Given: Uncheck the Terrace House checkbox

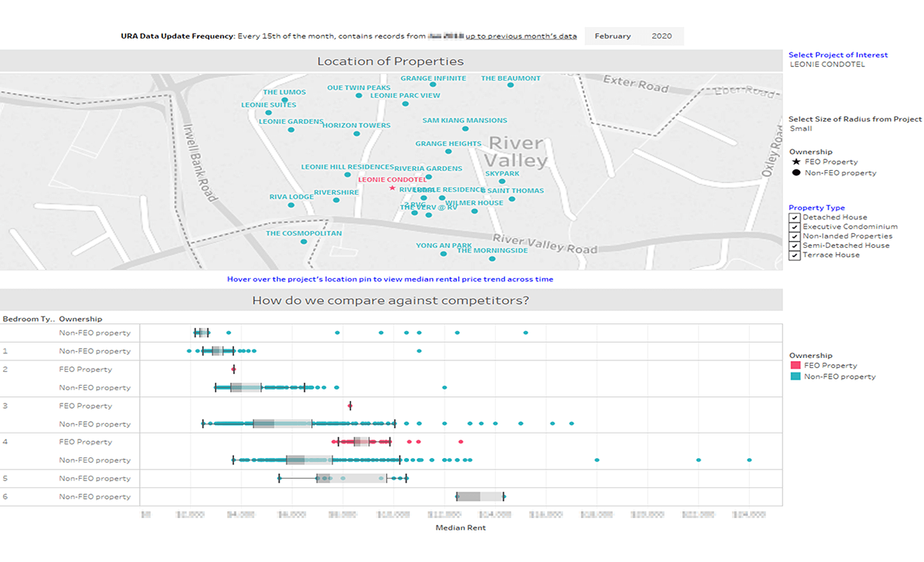Looking at the screenshot, I should point(794,255).
